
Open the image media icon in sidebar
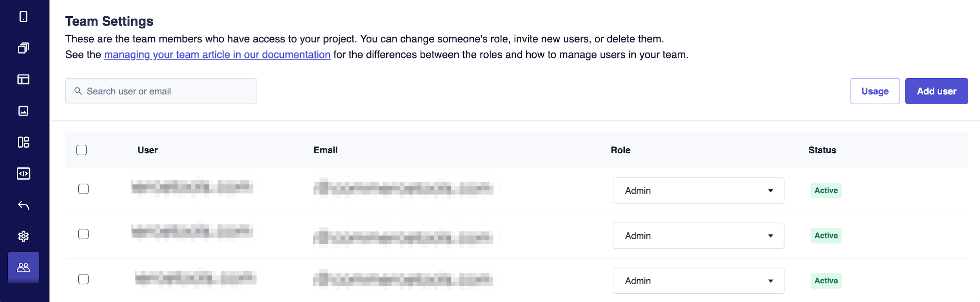(x=23, y=111)
